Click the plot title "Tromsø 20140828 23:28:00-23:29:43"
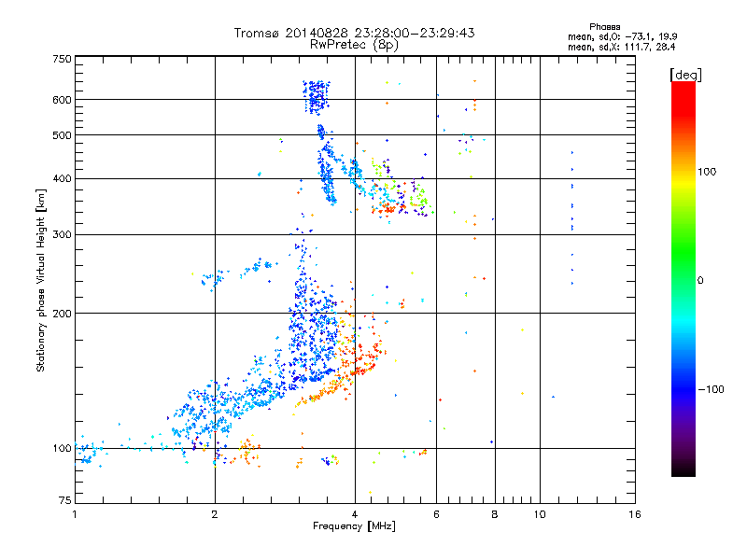The height and width of the screenshot is (560, 747). (x=354, y=33)
